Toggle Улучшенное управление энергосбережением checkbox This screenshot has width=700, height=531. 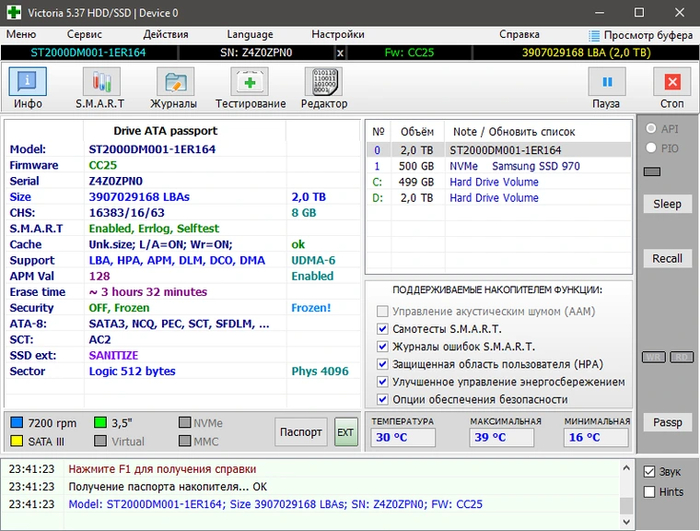click(x=382, y=381)
